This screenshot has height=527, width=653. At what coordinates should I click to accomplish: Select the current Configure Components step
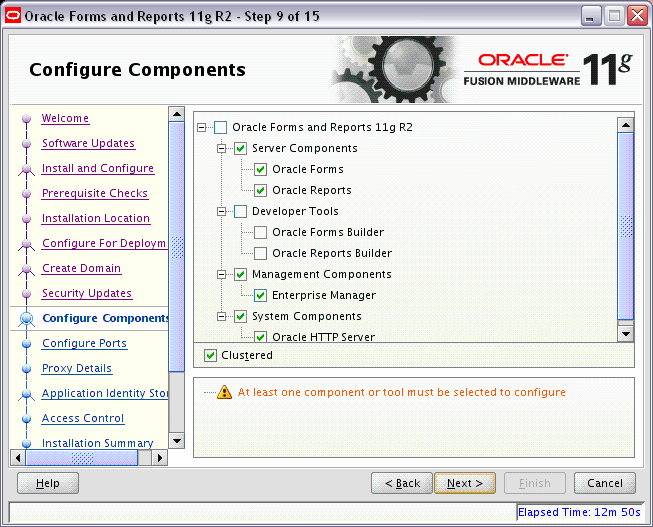point(105,318)
